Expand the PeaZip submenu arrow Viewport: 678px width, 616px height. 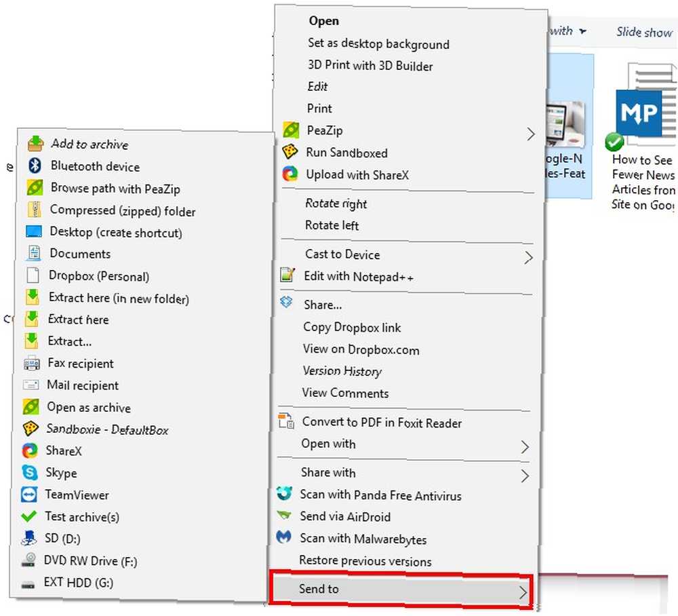point(531,134)
